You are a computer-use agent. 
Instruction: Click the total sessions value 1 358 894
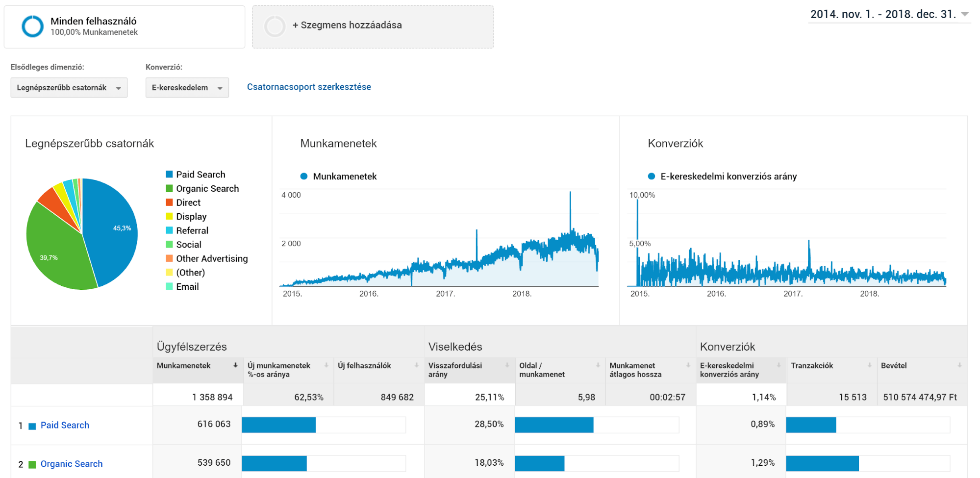pos(212,397)
